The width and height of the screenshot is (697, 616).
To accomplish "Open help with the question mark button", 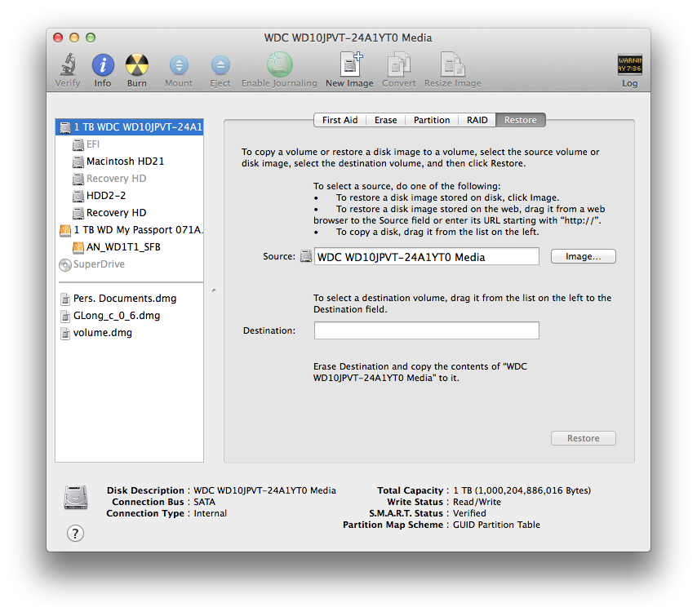I will [75, 533].
